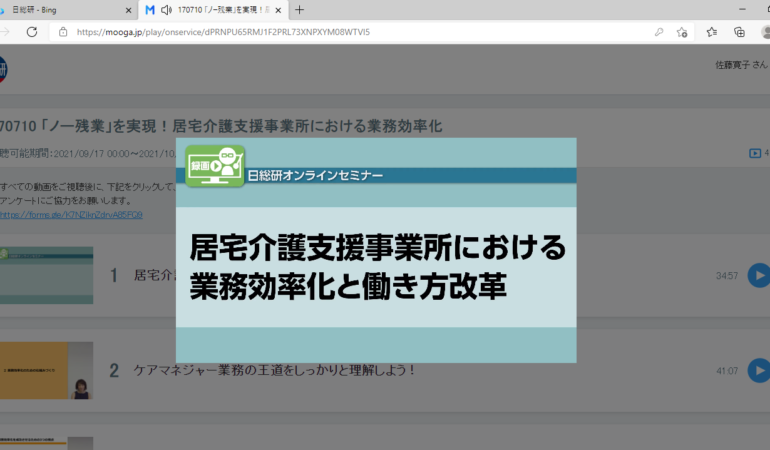The width and height of the screenshot is (770, 450).
Task: Close the 170710 mooga tab
Action: (x=274, y=10)
